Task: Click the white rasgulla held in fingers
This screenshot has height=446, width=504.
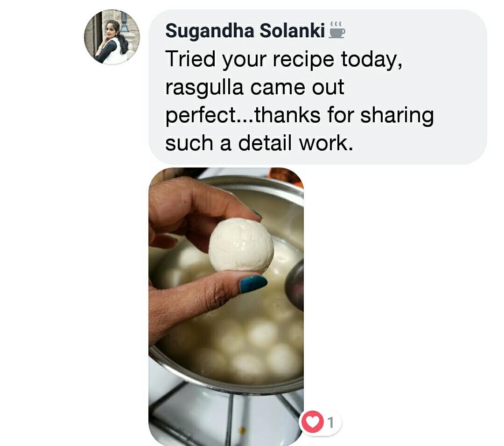Action: [x=241, y=244]
